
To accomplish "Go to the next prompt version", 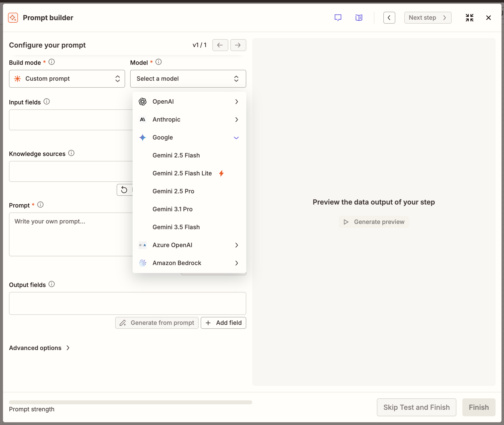I will (238, 45).
